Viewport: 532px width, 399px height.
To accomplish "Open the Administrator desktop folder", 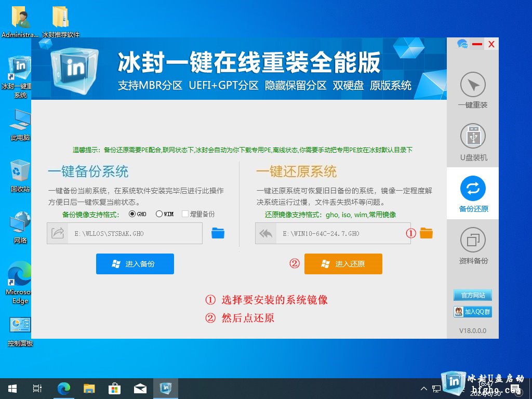I will tap(20, 21).
